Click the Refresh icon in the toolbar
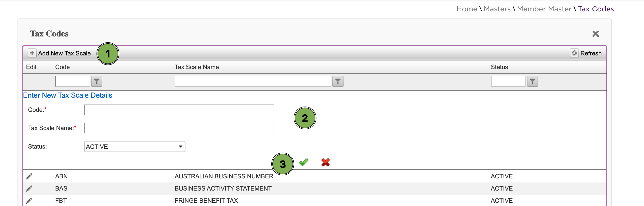 point(574,53)
